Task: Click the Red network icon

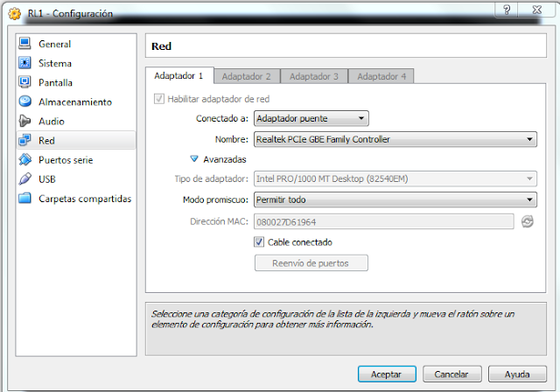Action: click(x=24, y=140)
